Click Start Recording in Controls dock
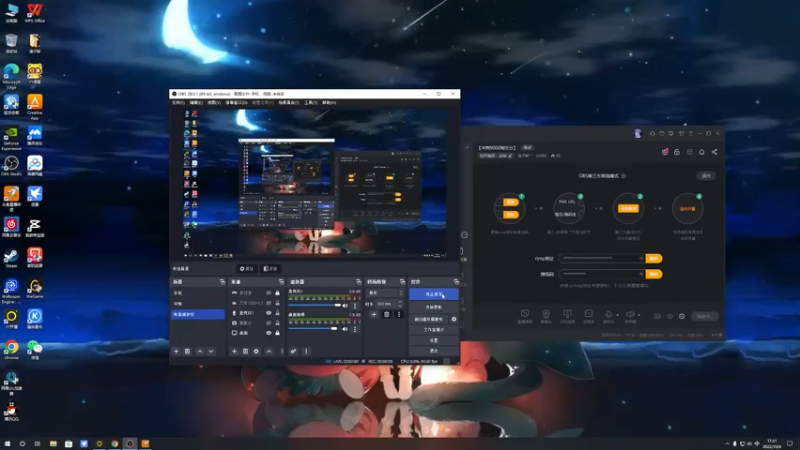800x450 pixels. [434, 307]
